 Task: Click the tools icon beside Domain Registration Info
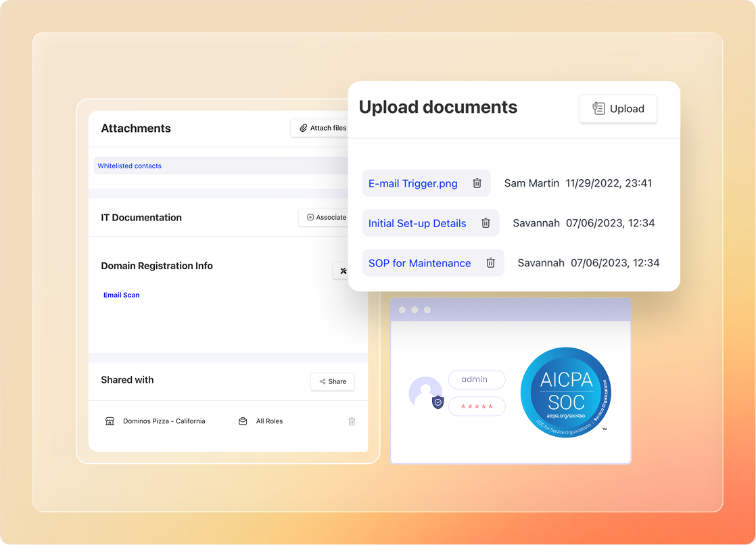click(342, 271)
